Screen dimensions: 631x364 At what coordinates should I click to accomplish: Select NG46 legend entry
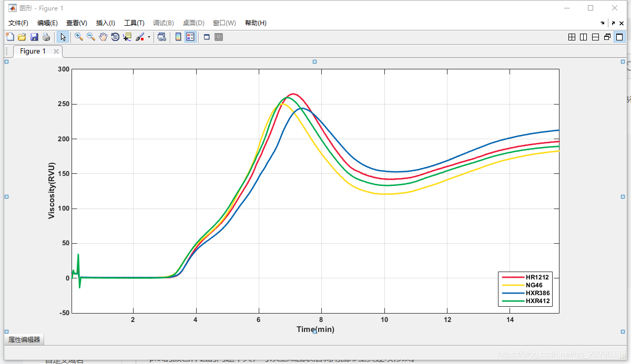coord(534,285)
